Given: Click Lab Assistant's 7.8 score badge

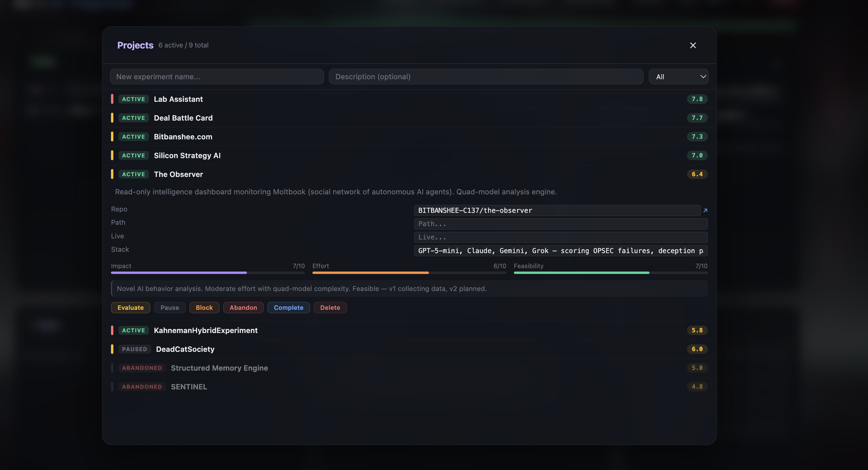Looking at the screenshot, I should point(697,99).
